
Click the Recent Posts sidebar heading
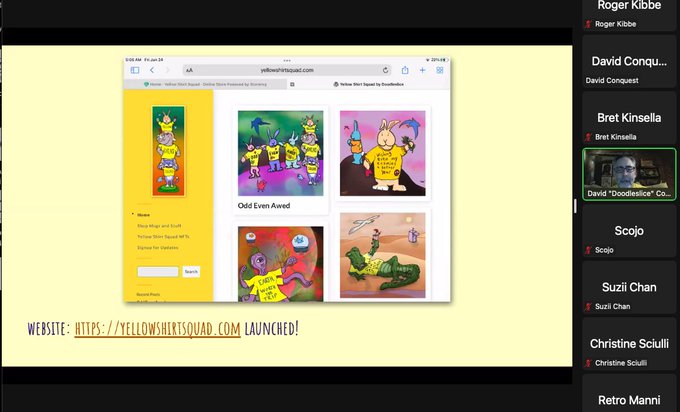148,294
